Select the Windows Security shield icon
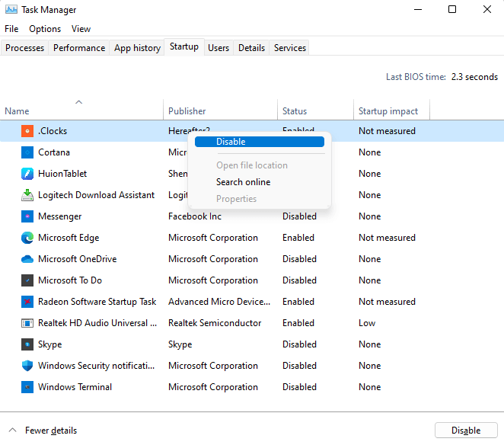 coord(27,366)
